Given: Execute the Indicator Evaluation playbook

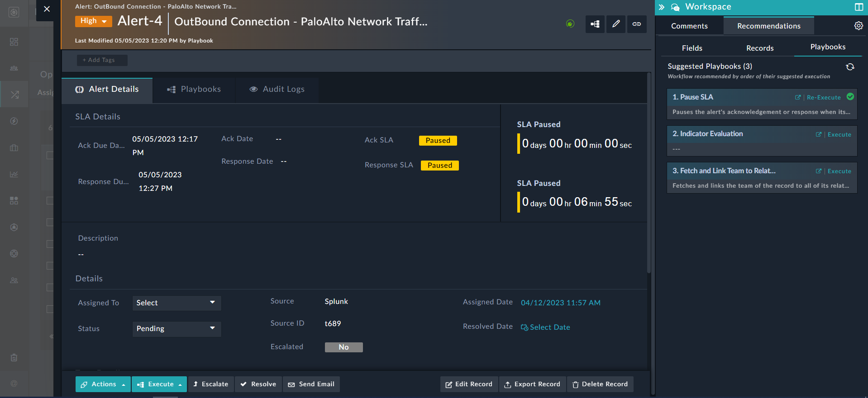Looking at the screenshot, I should pos(839,134).
